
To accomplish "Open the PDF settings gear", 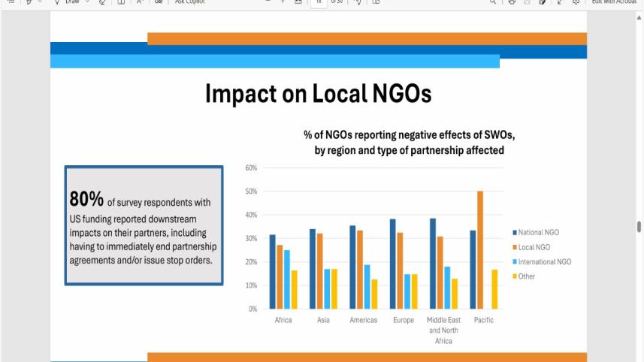I will click(576, 2).
